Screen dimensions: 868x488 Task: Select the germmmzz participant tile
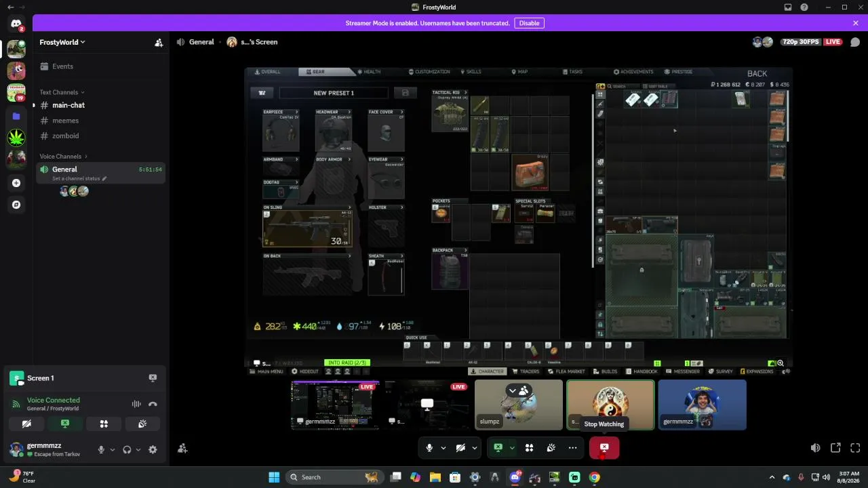[x=702, y=405]
